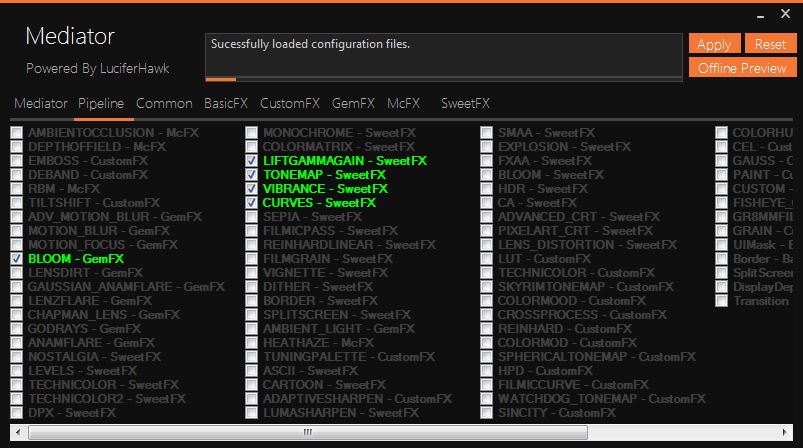Enable FILMGRAIN - SweetFX checkbox

pos(251,259)
